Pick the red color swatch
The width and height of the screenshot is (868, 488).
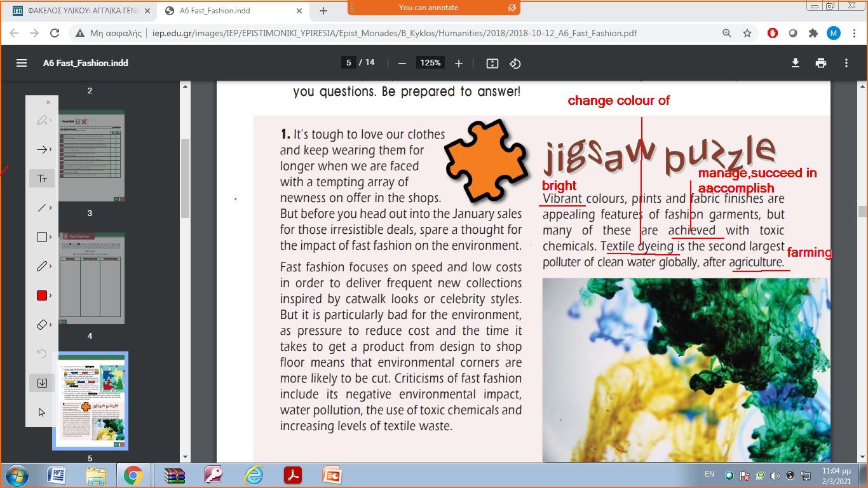(41, 295)
